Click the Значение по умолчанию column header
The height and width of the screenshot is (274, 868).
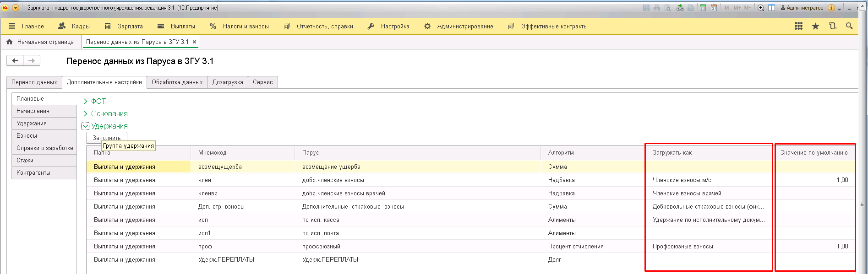tap(814, 153)
